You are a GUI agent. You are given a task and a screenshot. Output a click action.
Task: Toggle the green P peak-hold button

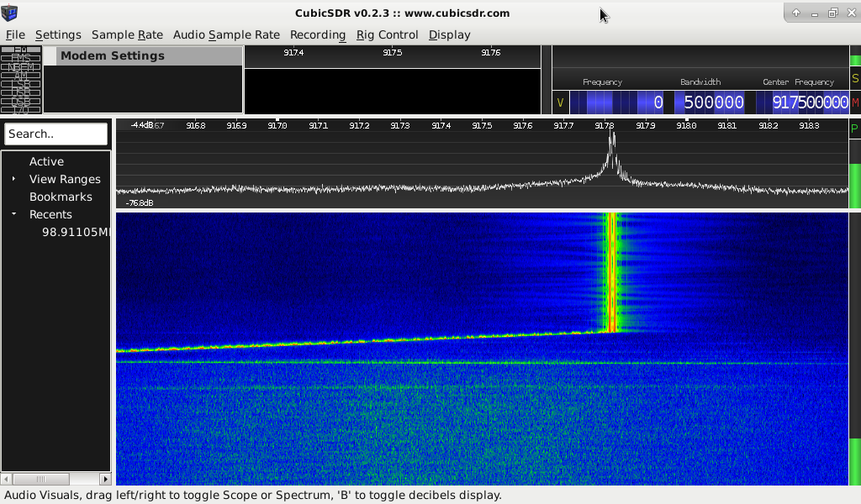click(x=854, y=129)
